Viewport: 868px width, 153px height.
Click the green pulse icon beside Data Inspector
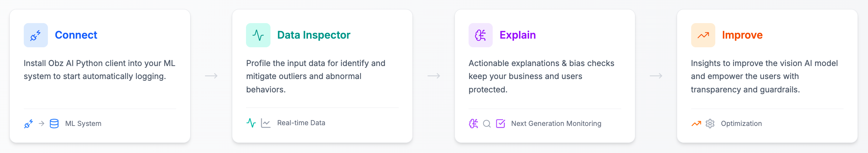(258, 35)
